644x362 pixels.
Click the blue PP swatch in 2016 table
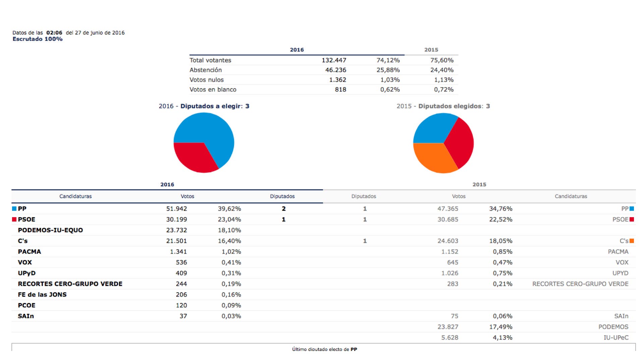click(14, 208)
